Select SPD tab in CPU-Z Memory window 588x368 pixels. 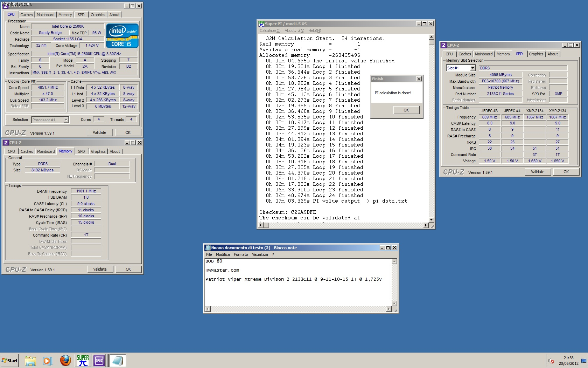click(x=82, y=151)
